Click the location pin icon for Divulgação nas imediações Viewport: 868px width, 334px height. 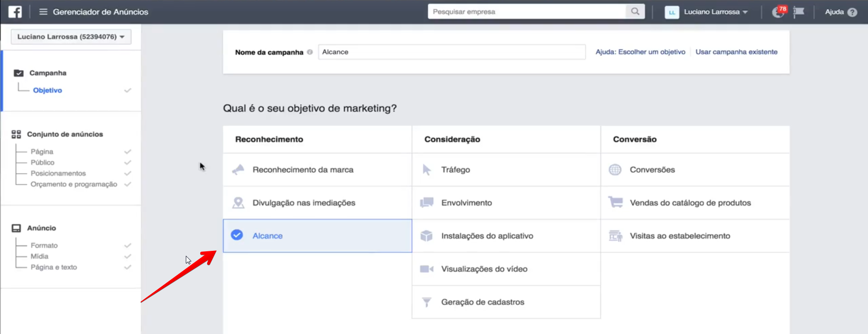[x=238, y=203]
